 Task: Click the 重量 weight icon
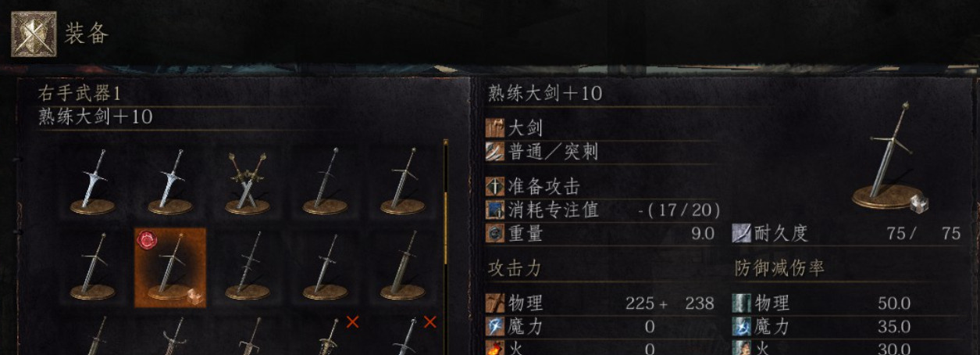(494, 233)
